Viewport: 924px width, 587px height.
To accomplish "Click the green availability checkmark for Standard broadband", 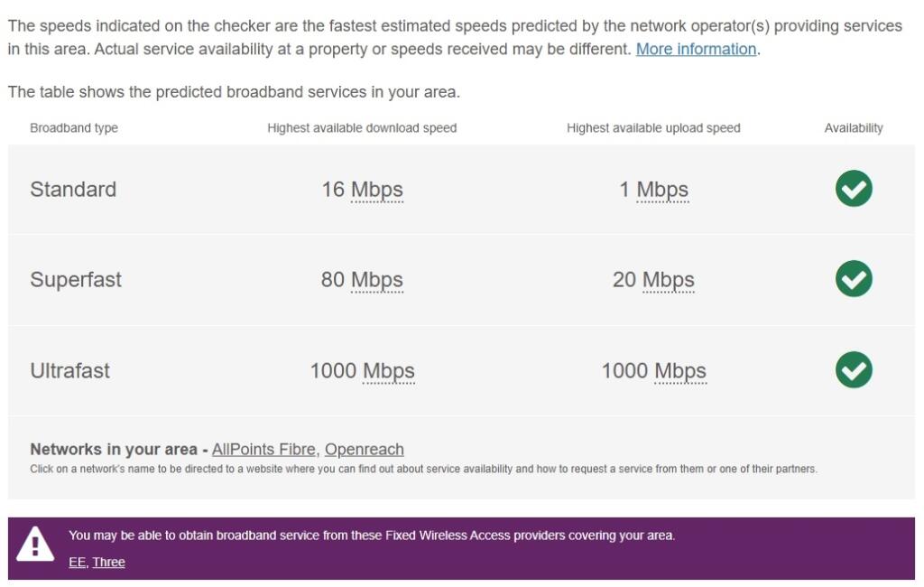I will [x=853, y=189].
